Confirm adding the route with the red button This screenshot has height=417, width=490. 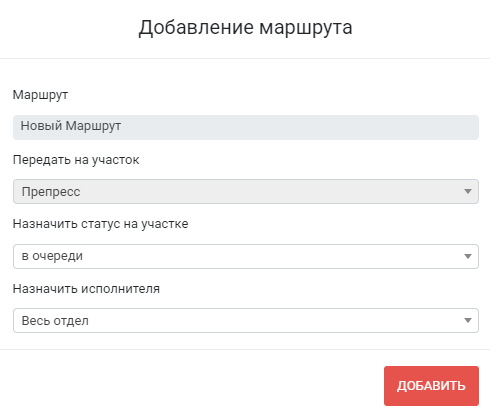431,386
